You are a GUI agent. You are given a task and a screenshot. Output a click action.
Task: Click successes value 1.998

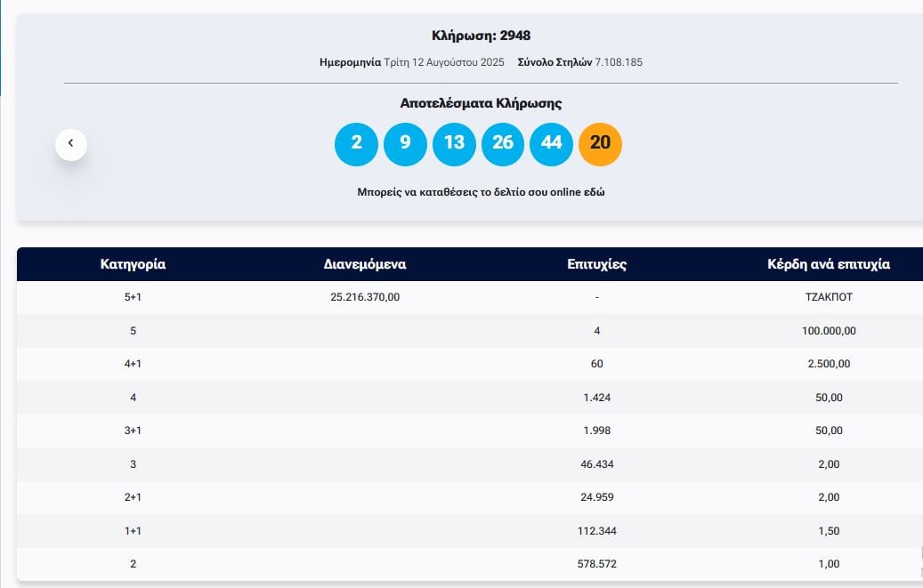point(597,431)
